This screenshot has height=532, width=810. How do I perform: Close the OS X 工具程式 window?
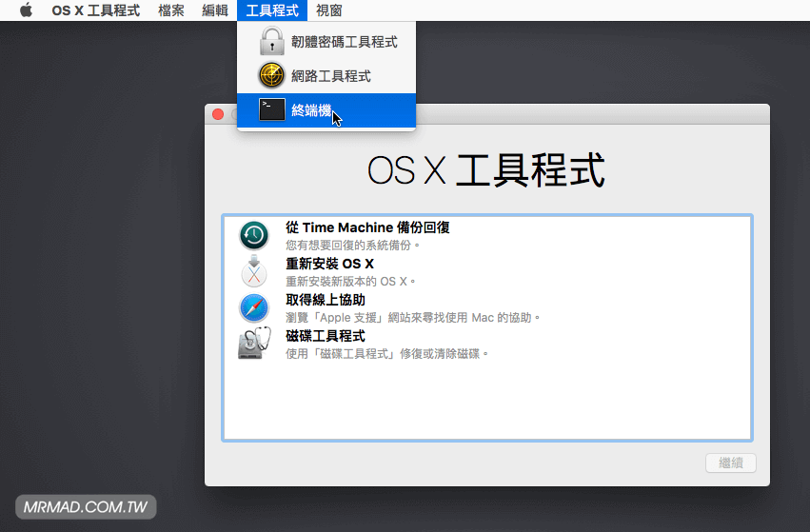click(x=218, y=114)
